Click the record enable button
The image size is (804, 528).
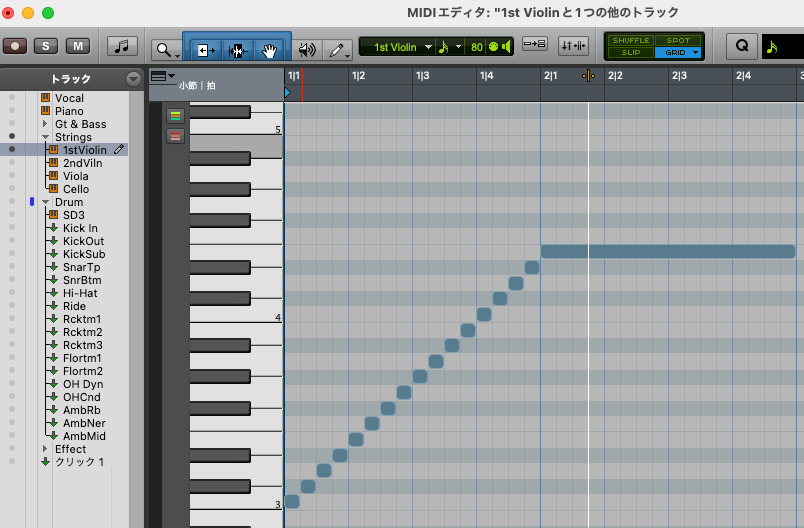15,46
